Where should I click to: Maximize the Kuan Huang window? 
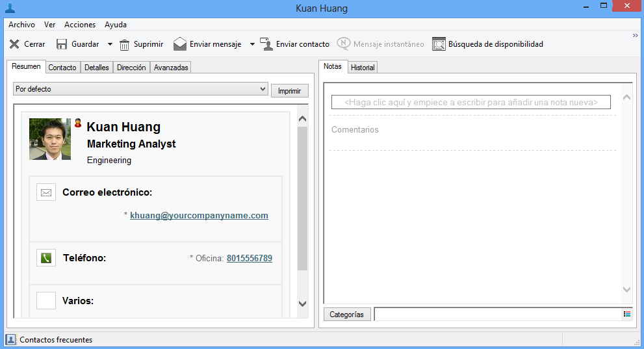[603, 6]
